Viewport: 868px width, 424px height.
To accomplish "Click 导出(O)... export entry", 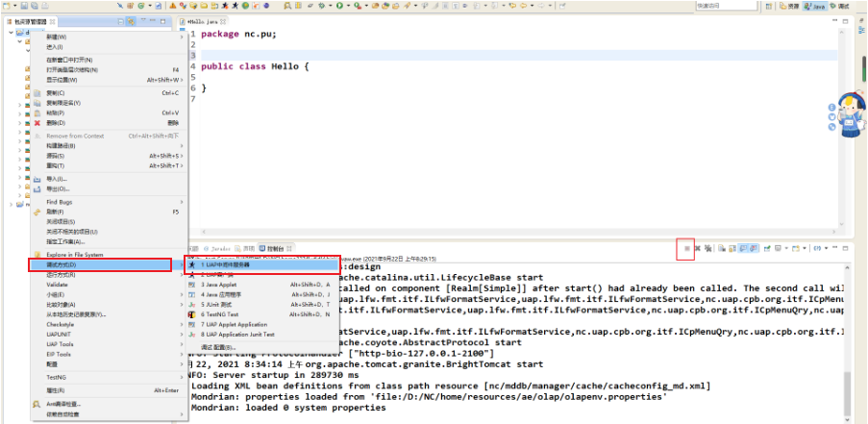I will 108,189.
